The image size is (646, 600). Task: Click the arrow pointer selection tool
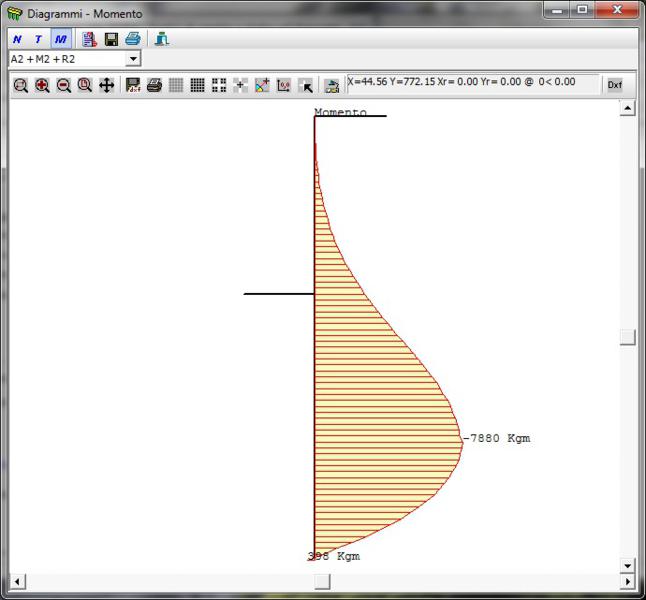pos(307,86)
